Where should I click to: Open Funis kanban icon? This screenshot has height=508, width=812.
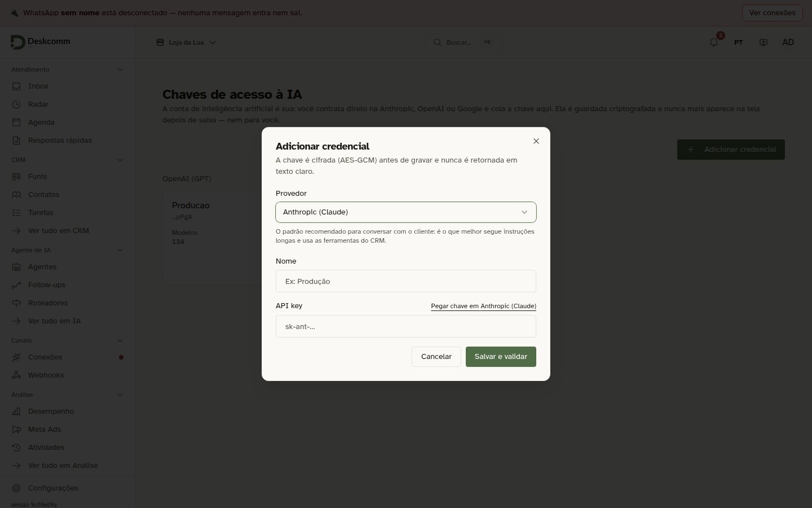point(16,177)
